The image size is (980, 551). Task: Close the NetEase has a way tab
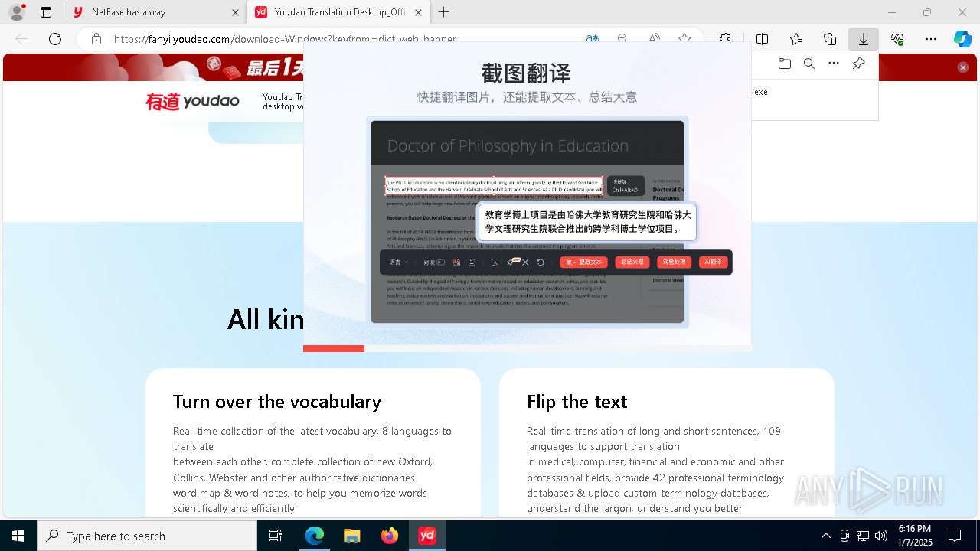235,12
